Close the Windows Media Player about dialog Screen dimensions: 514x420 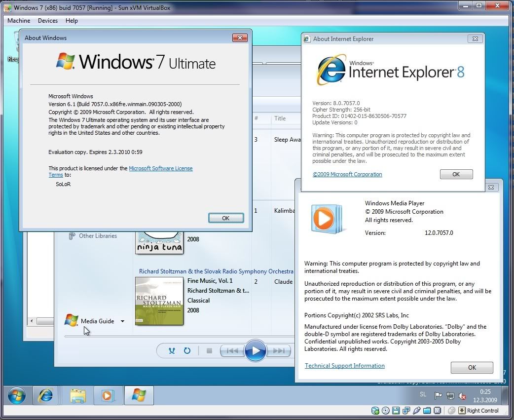tap(491, 187)
